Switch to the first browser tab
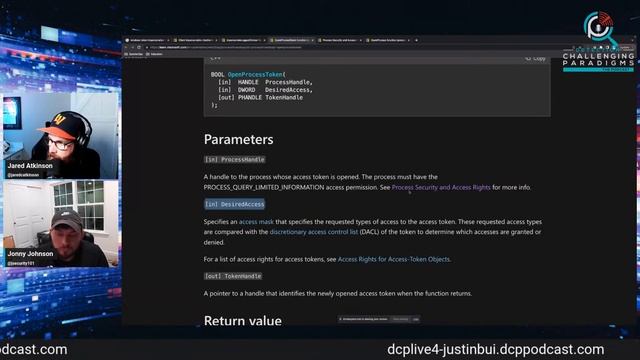 tap(147, 40)
